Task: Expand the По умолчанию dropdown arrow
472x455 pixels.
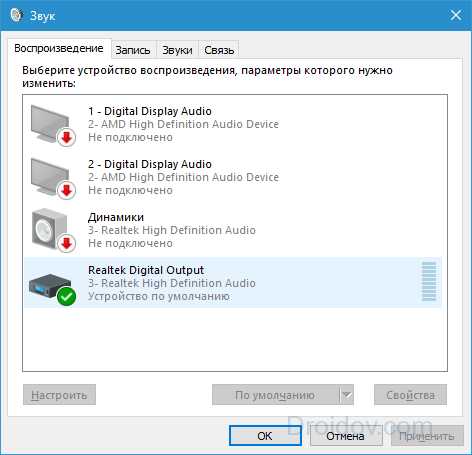Action: tap(347, 395)
